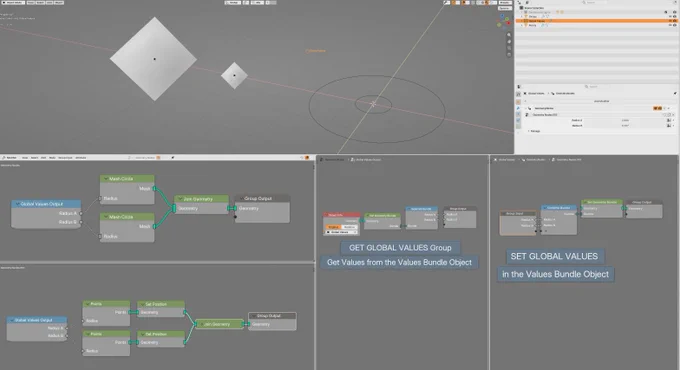Collapse the top Mesh Circle node

pyautogui.click(x=105, y=179)
